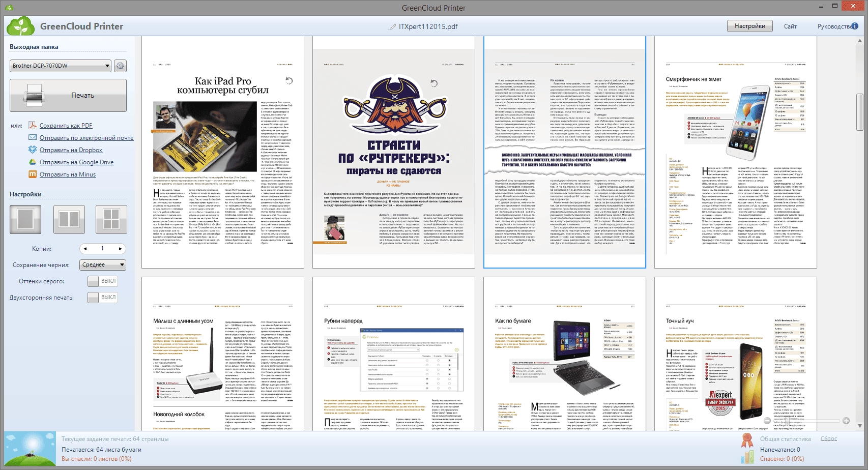Click the Google Drive icon

33,162
